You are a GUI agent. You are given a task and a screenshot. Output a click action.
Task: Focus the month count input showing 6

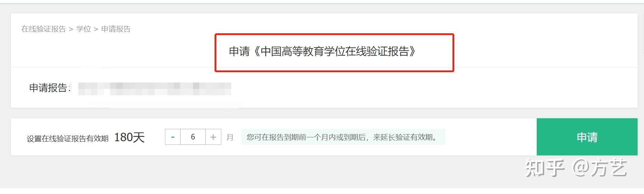click(x=193, y=137)
